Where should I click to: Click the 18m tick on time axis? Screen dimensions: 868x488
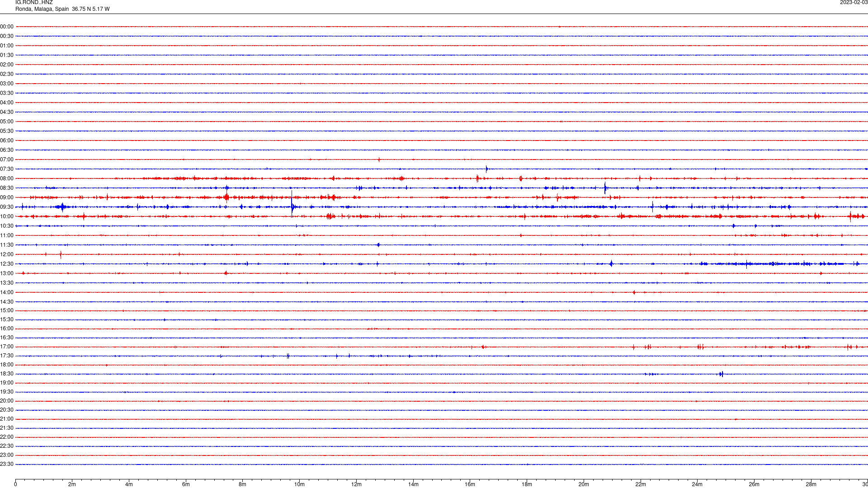(527, 484)
